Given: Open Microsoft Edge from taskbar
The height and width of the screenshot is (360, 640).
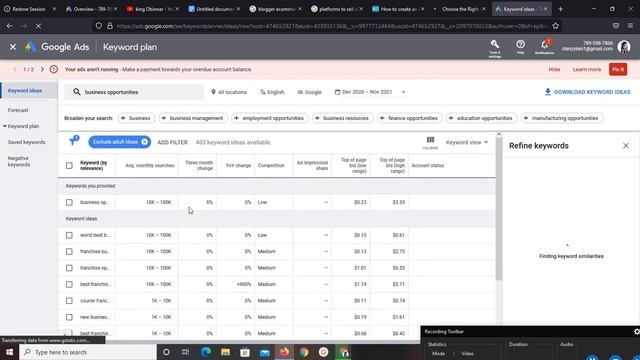Looking at the screenshot, I should [x=206, y=352].
